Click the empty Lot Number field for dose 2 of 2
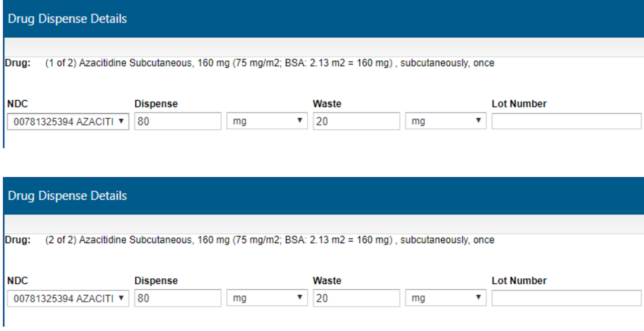This screenshot has width=644, height=331. coord(566,298)
